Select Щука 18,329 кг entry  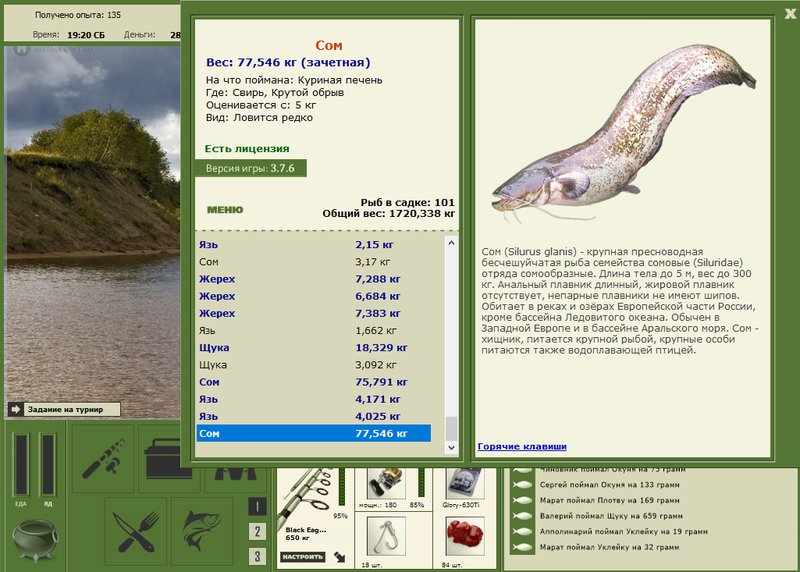pyautogui.click(x=314, y=347)
